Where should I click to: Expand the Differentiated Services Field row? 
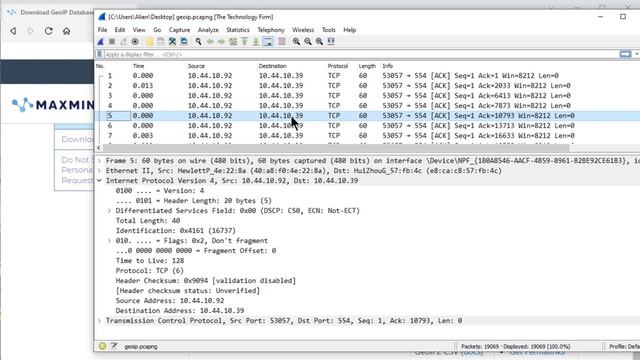click(109, 211)
